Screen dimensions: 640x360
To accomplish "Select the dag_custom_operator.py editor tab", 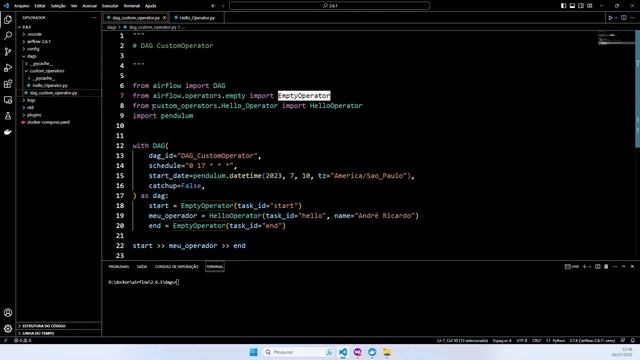I will point(136,18).
